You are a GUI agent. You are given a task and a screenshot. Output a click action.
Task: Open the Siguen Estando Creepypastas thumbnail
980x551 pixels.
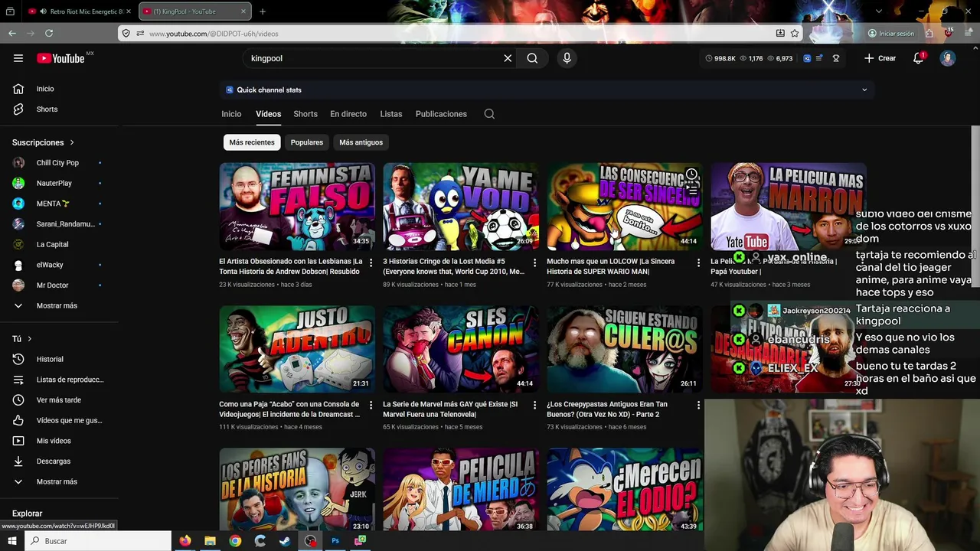624,349
